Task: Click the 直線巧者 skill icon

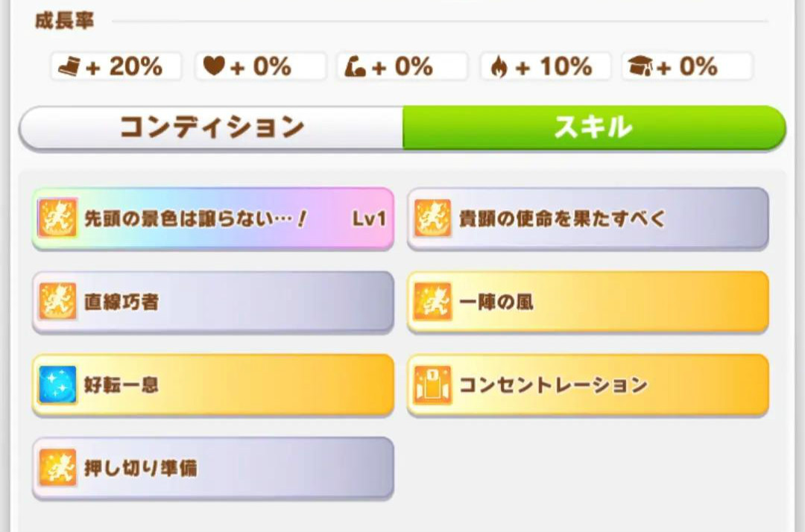Action: pos(57,302)
